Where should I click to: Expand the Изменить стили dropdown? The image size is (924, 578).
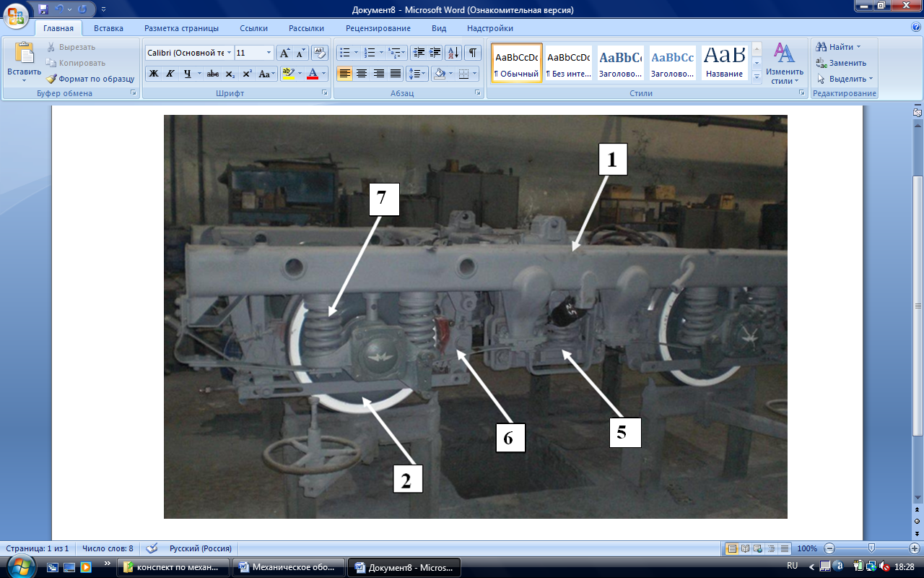pos(784,64)
